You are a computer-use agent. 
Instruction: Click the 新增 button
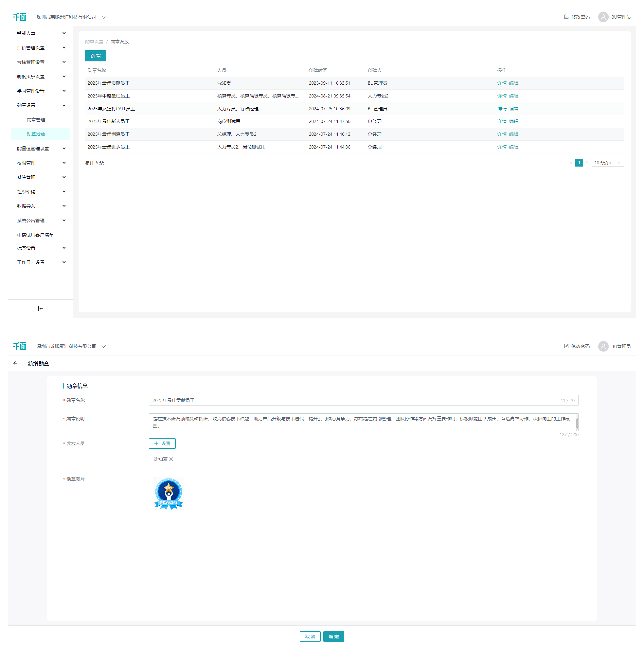(95, 56)
